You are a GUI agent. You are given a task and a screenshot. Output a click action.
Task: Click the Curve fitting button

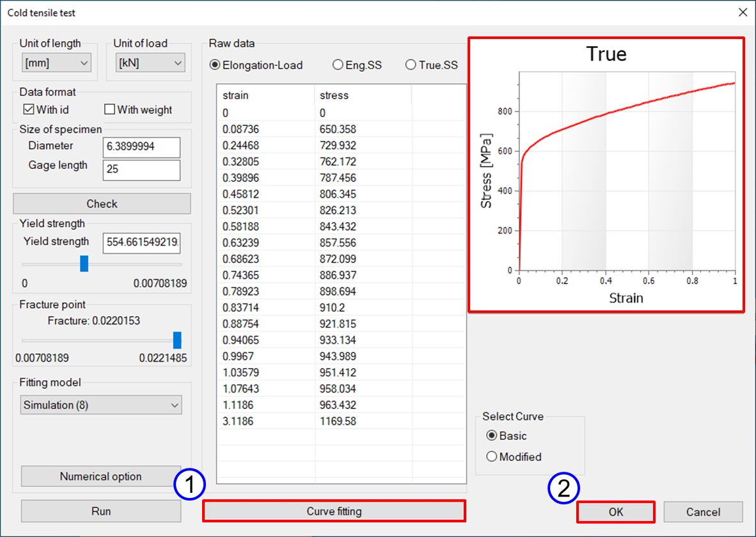[334, 511]
